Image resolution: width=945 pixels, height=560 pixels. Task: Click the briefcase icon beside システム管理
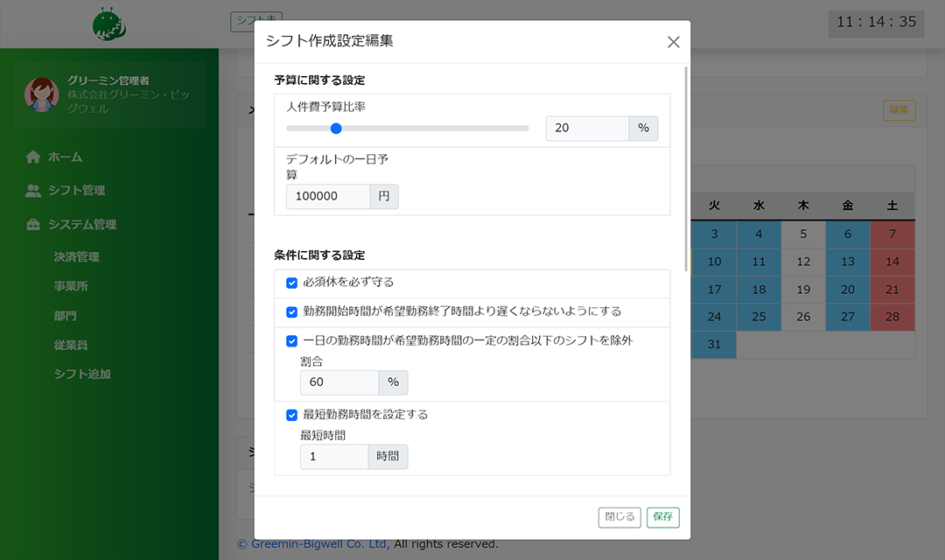33,225
